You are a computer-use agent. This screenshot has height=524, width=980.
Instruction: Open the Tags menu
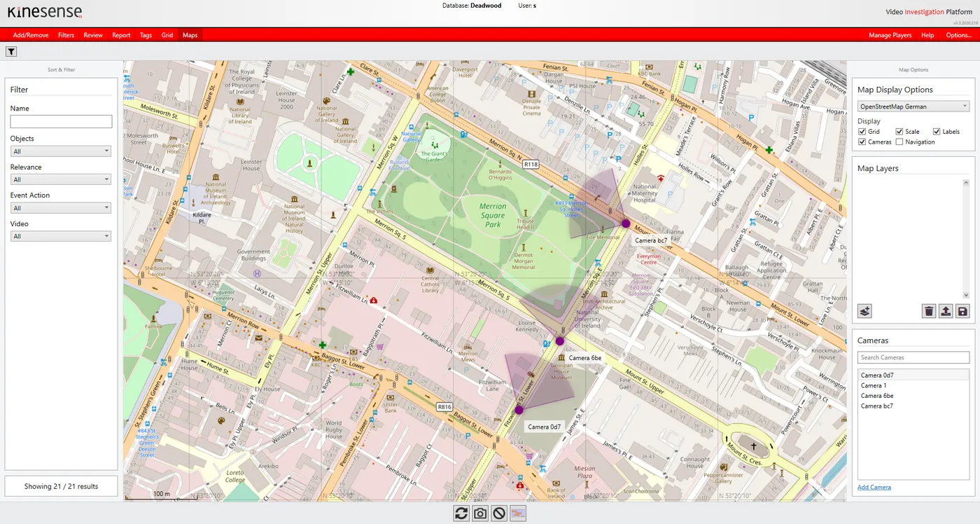(x=146, y=35)
